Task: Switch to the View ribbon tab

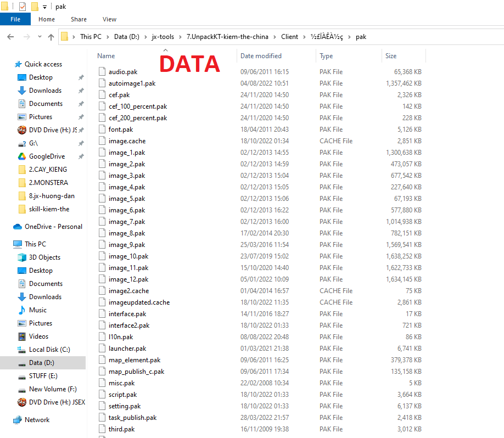Action: coord(109,19)
